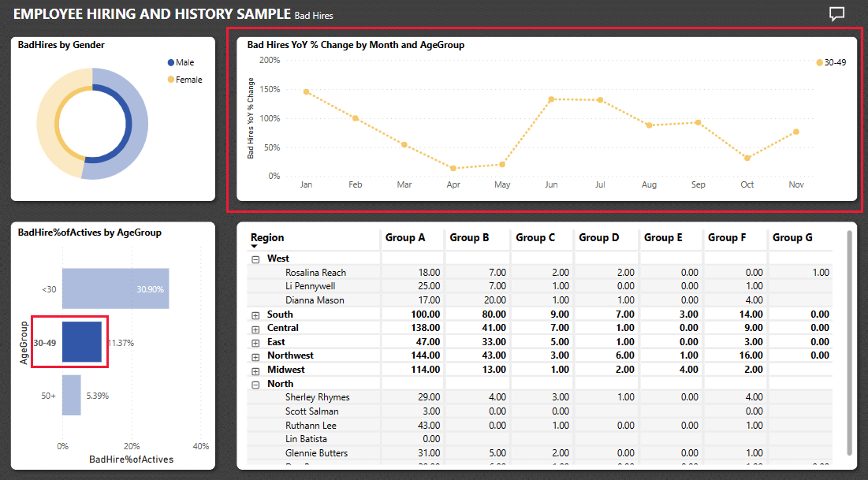Expand the Midwest region row
This screenshot has height=480, width=868.
tap(255, 370)
